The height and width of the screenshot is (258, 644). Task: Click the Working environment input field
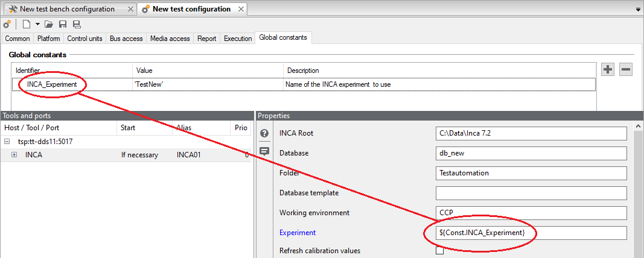coord(531,213)
